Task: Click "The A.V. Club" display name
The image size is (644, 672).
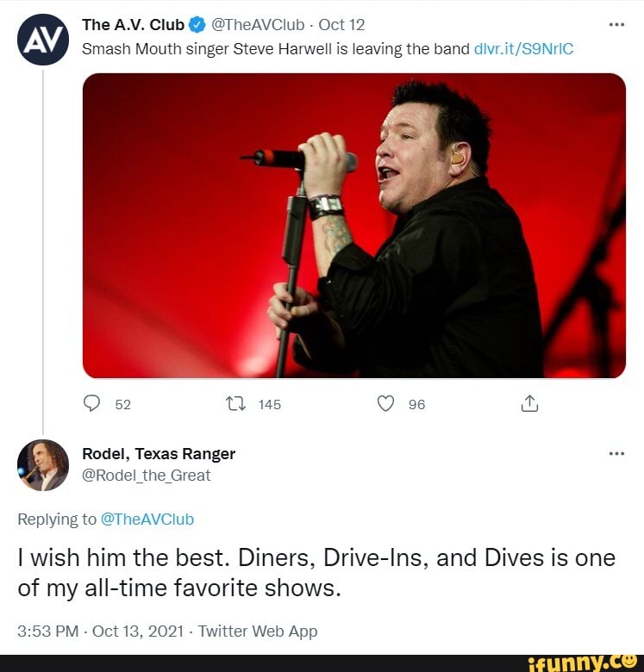Action: (x=133, y=25)
